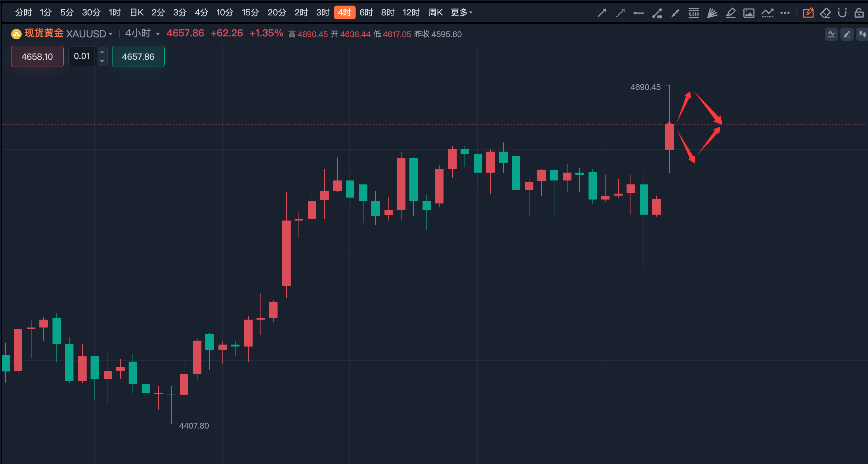
Task: Open the three-dots more drawing tools
Action: coord(785,13)
